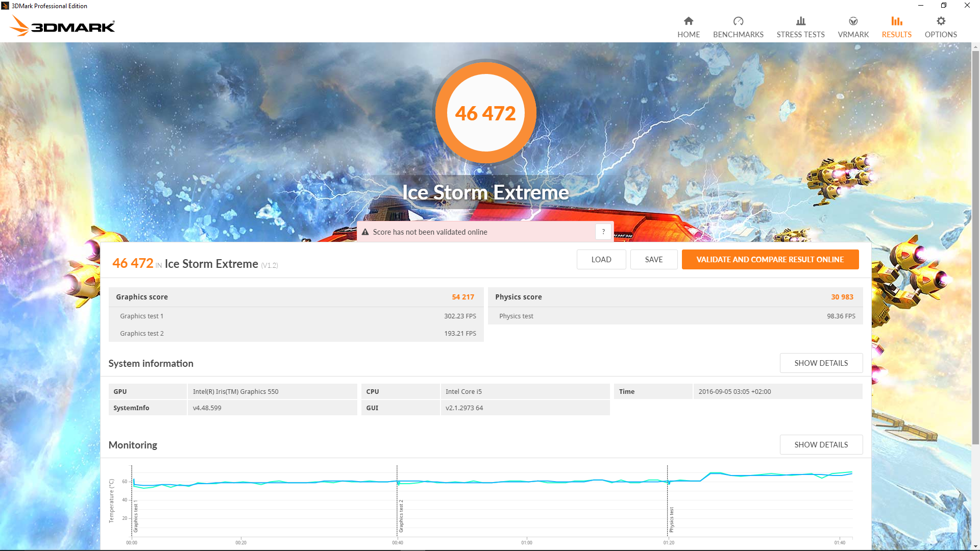Click the 46 472 score circle
980x551 pixels.
pos(485,113)
